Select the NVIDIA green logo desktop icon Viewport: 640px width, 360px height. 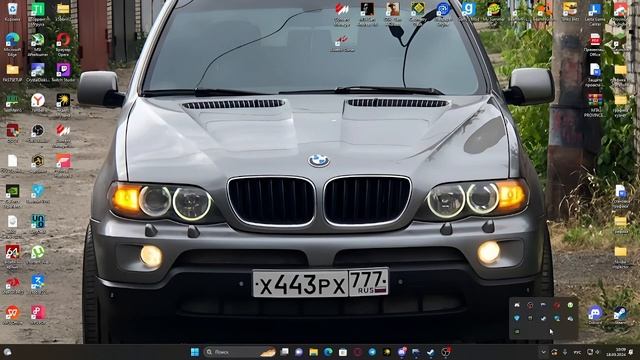12,191
